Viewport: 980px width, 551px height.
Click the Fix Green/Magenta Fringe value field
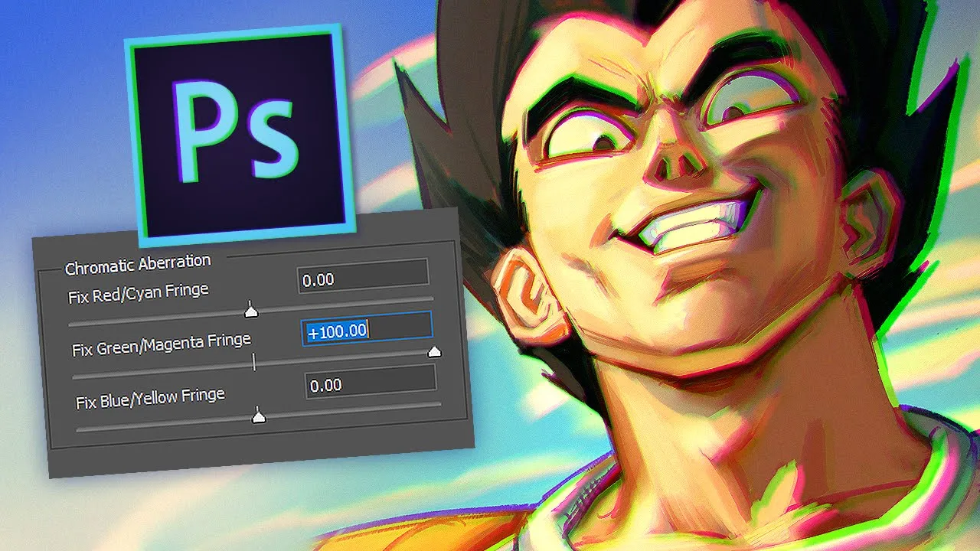pos(367,329)
